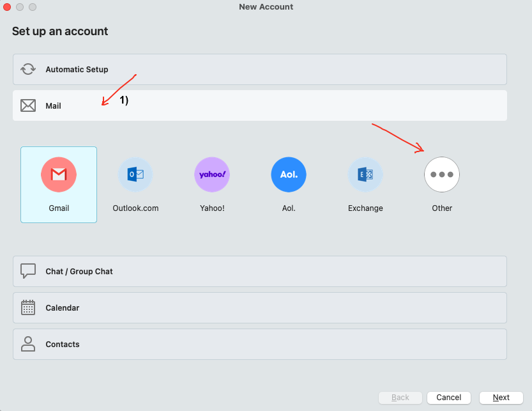Expand the Contacts section
532x411 pixels.
pos(259,344)
